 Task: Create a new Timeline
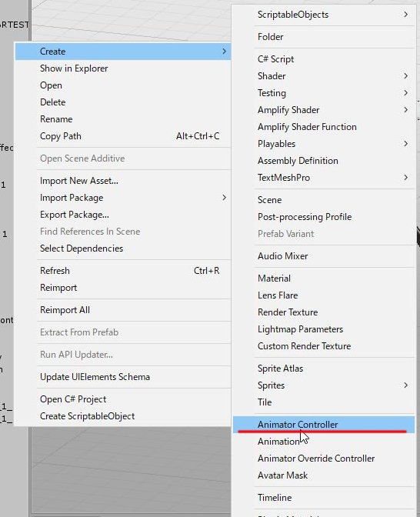(324, 498)
